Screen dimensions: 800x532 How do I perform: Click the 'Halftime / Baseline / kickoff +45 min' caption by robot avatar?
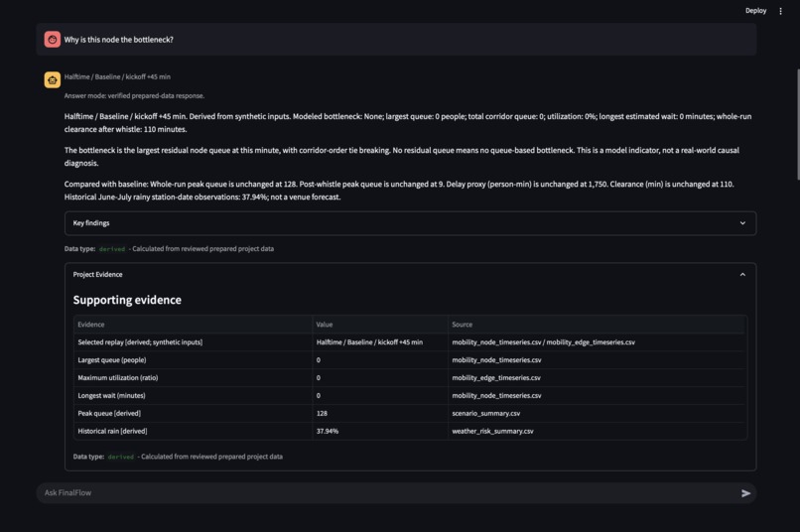click(x=117, y=77)
